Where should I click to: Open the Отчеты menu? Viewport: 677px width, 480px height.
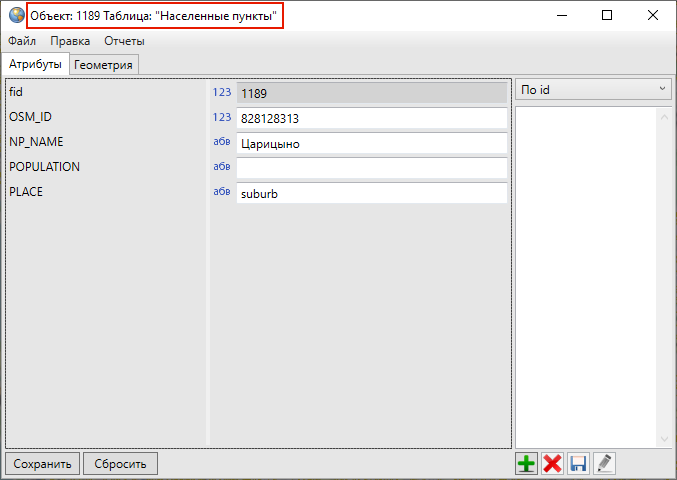tap(124, 41)
